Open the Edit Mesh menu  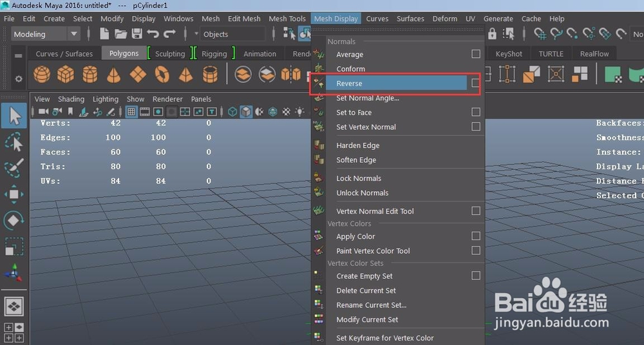pyautogui.click(x=244, y=19)
